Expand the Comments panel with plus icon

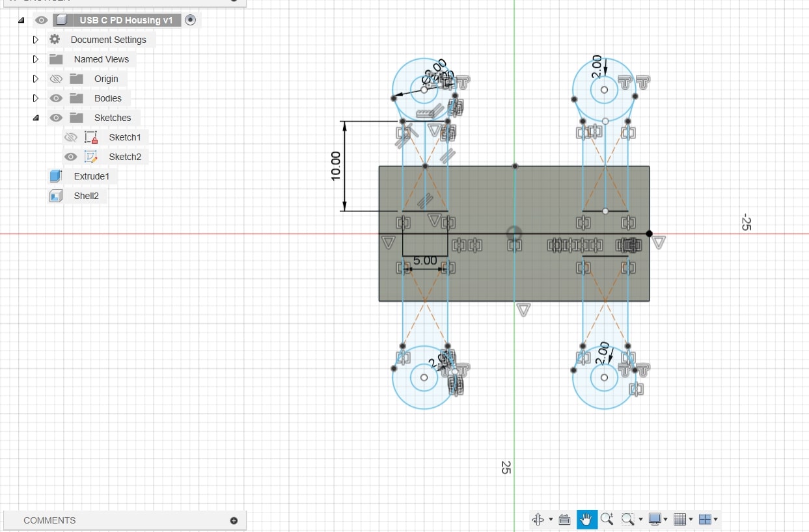click(234, 520)
